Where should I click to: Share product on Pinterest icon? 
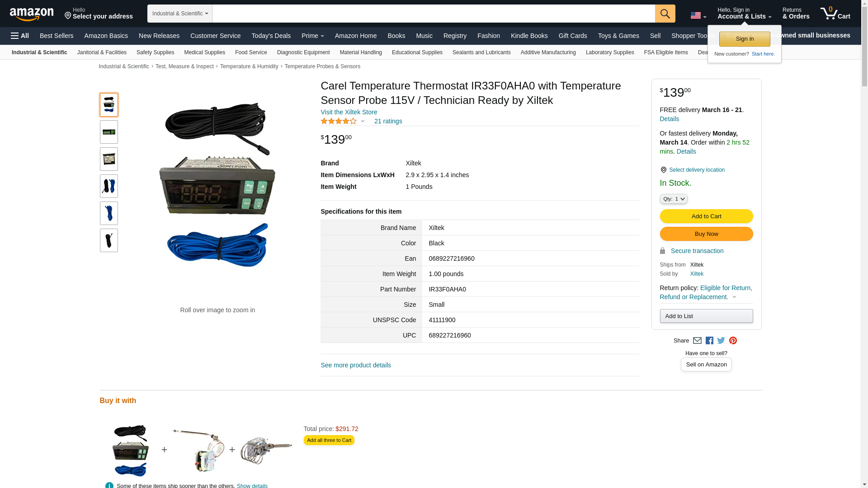coord(733,341)
